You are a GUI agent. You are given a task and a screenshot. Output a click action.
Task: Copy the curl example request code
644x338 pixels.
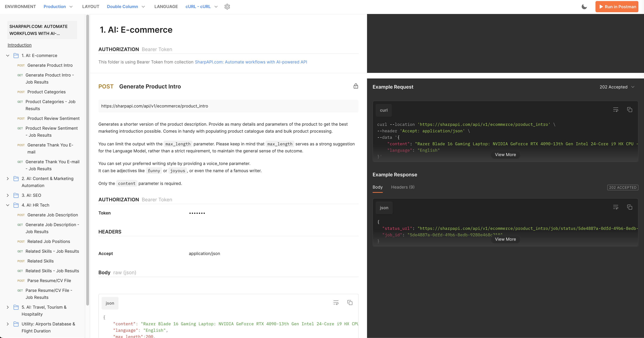point(630,110)
